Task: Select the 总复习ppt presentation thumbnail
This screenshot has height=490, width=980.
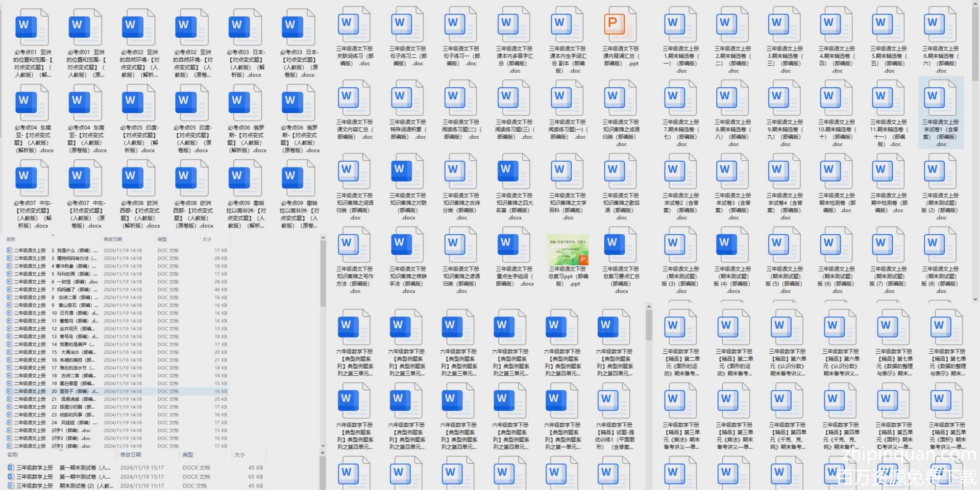Action: 567,249
